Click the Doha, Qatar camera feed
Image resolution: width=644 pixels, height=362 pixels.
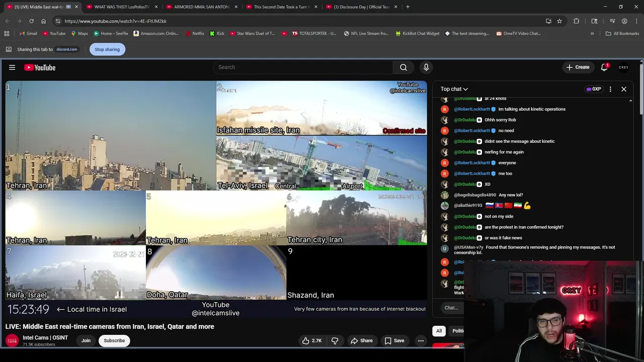click(216, 273)
